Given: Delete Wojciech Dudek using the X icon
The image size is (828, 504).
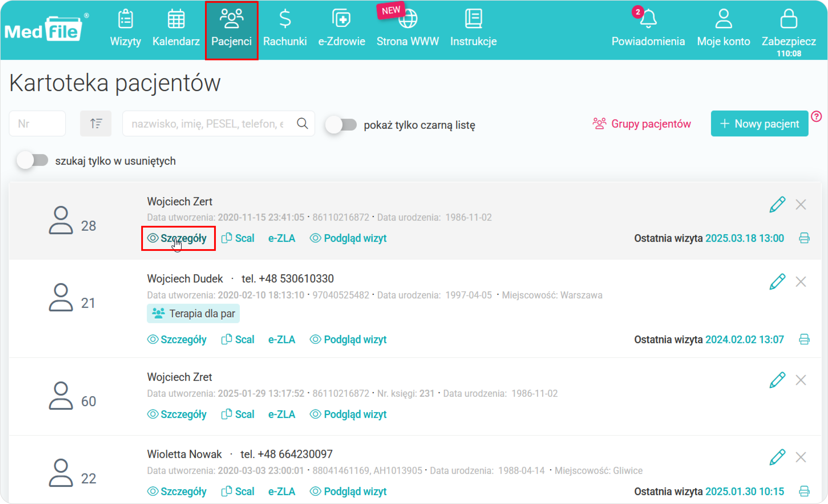Looking at the screenshot, I should (x=800, y=282).
